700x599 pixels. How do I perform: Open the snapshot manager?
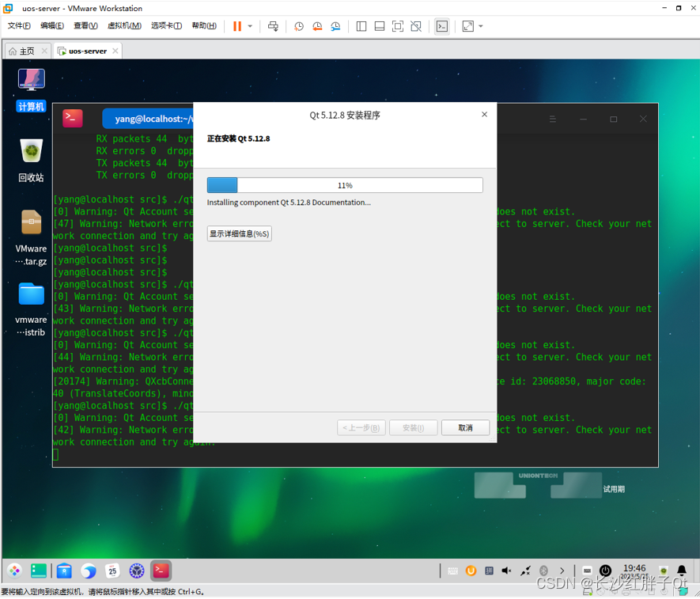coord(335,26)
